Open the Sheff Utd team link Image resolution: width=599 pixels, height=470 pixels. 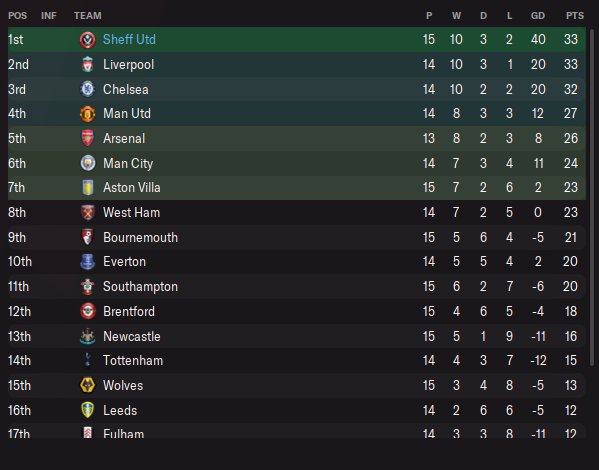pyautogui.click(x=129, y=39)
